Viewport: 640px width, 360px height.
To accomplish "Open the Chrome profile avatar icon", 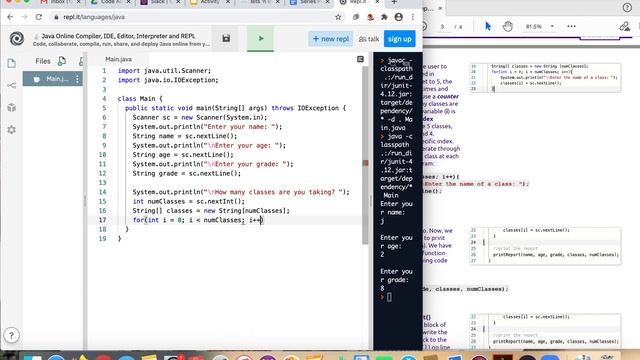I will pos(399,17).
